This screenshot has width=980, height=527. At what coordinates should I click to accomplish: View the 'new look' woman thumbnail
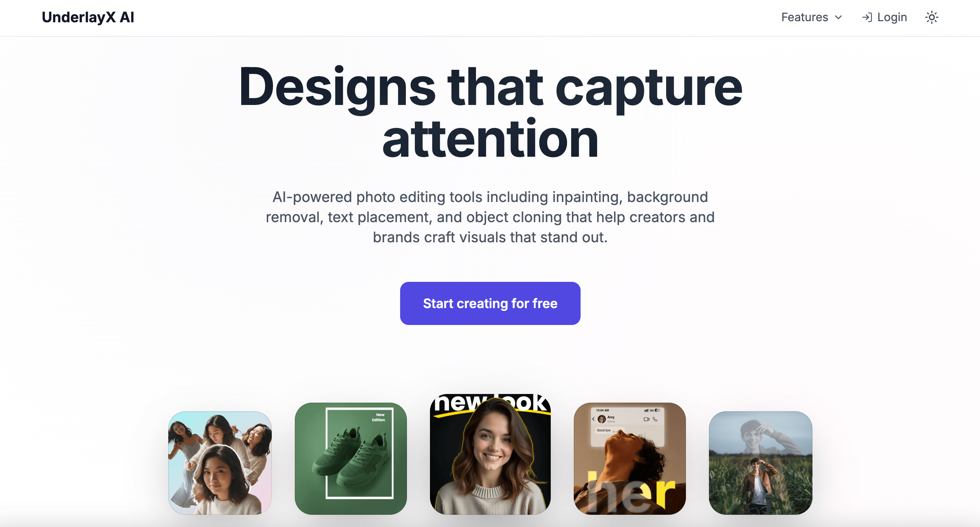coord(490,454)
